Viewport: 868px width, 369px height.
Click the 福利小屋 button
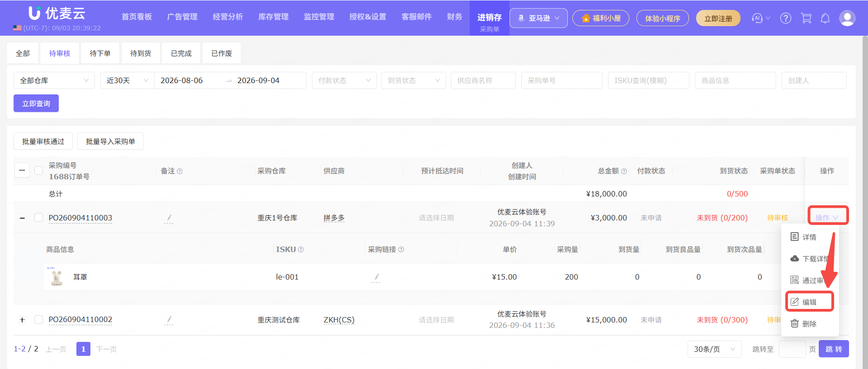pos(601,19)
